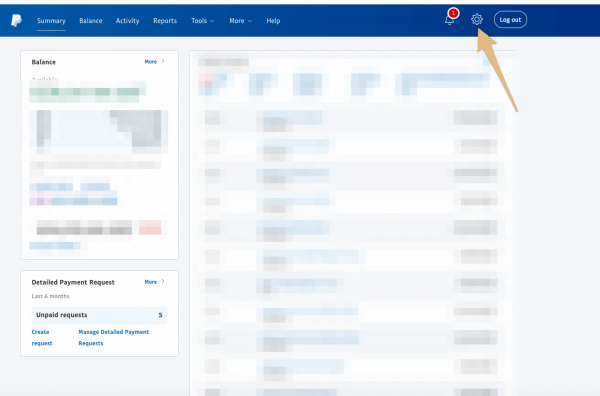Expand the Tools dropdown menu

[x=202, y=21]
